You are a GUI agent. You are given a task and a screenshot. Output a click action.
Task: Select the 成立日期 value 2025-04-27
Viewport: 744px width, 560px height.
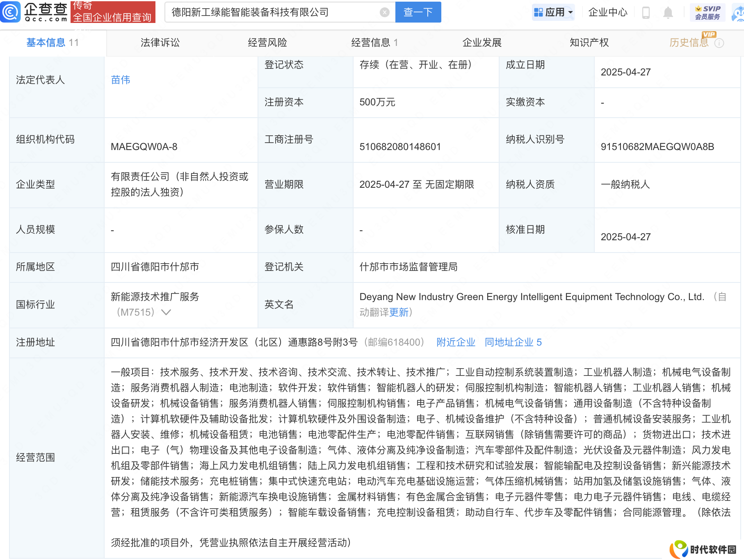click(x=625, y=72)
